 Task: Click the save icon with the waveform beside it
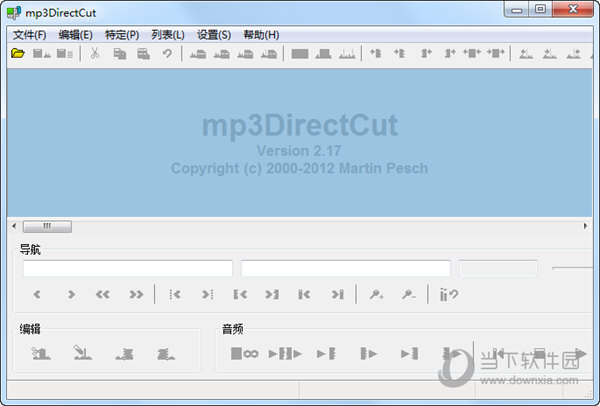point(42,54)
